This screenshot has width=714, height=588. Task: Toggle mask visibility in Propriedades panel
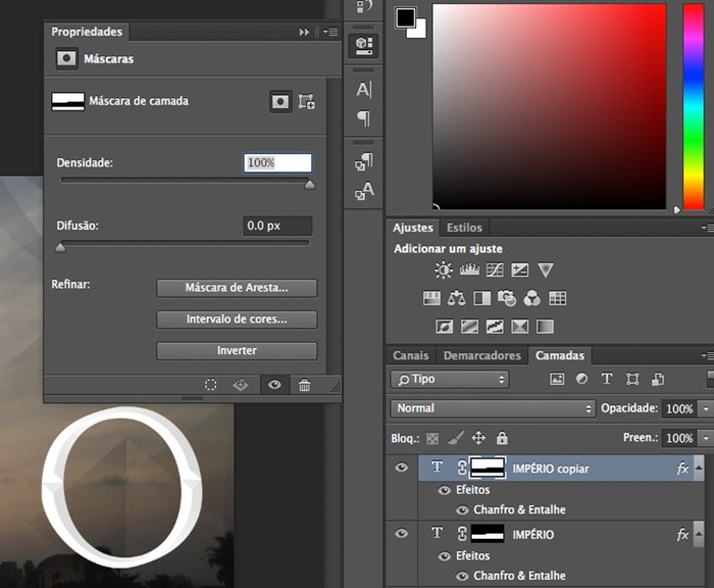[x=274, y=386]
